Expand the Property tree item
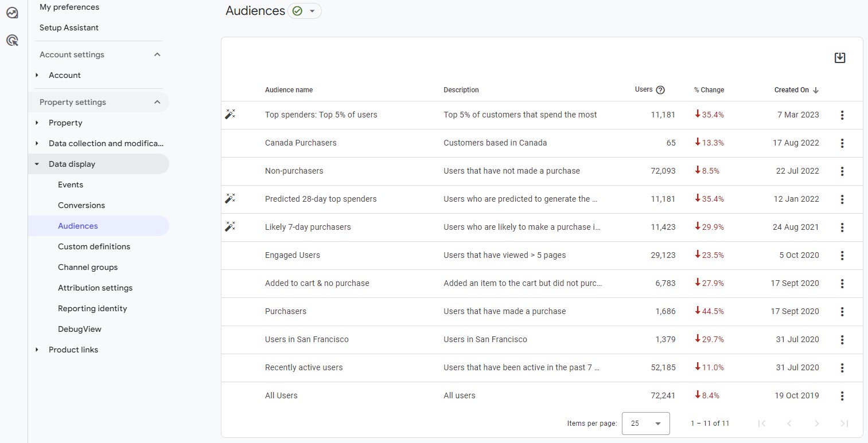Image resolution: width=868 pixels, height=443 pixels. click(x=37, y=123)
